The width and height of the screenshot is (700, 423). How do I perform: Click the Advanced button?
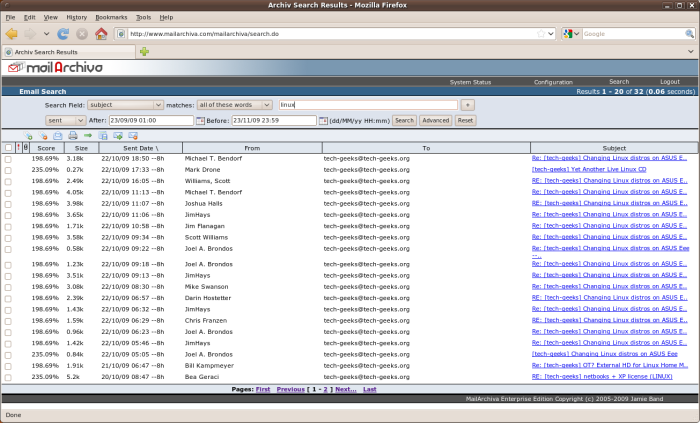(x=436, y=120)
